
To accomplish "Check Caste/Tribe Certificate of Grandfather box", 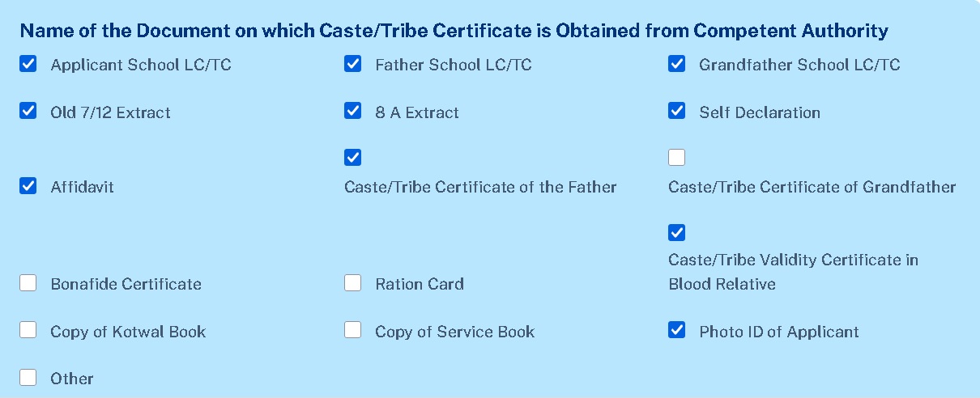I will point(676,157).
